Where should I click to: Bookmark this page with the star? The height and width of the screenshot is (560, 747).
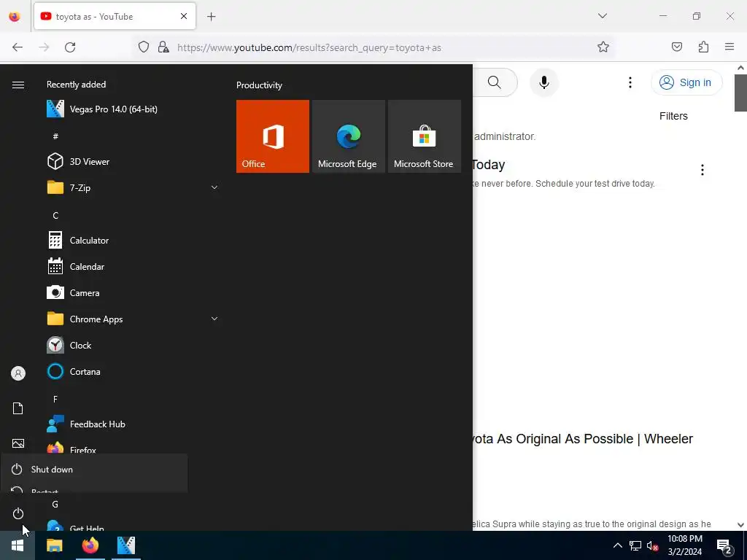point(603,47)
